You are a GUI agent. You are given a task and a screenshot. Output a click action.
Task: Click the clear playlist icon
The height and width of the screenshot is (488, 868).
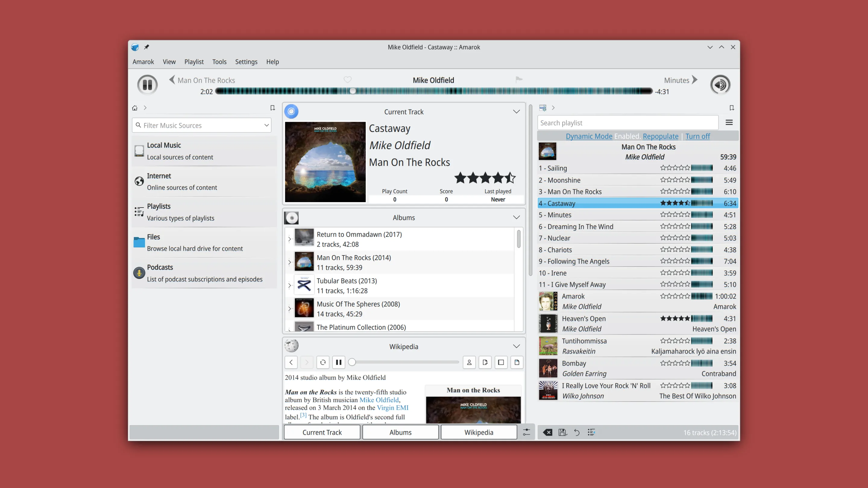pos(547,432)
